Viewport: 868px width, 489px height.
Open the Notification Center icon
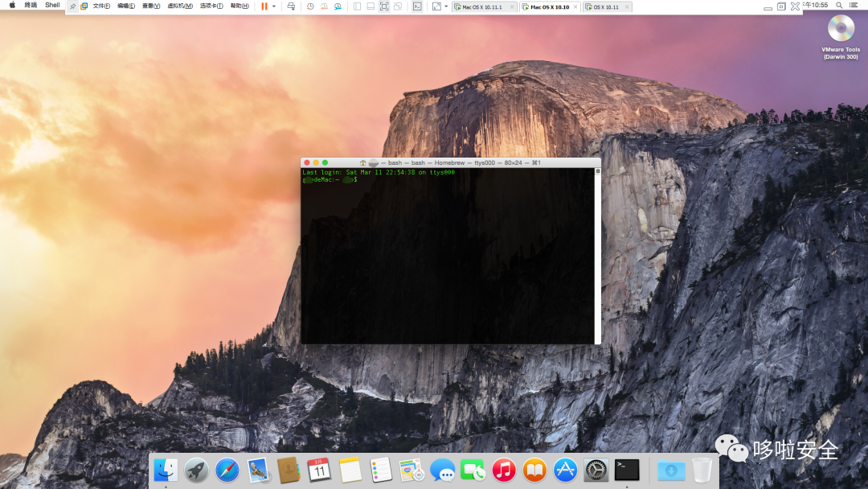click(x=854, y=5)
